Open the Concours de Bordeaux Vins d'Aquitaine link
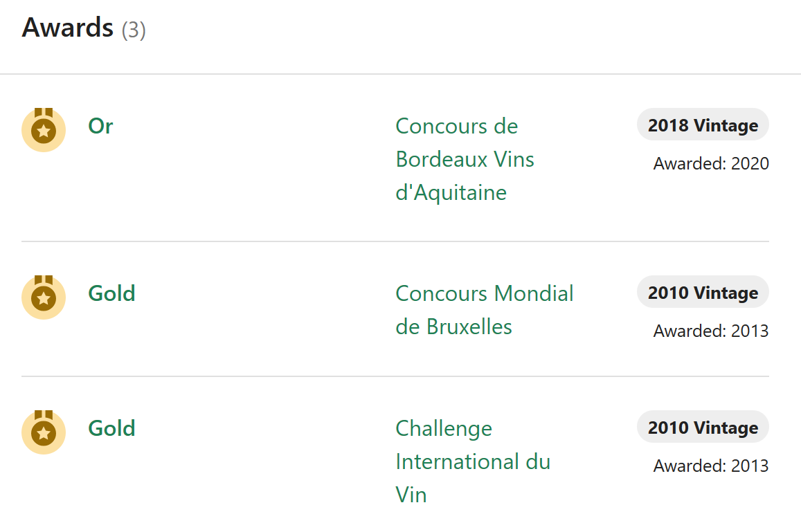 [x=465, y=159]
